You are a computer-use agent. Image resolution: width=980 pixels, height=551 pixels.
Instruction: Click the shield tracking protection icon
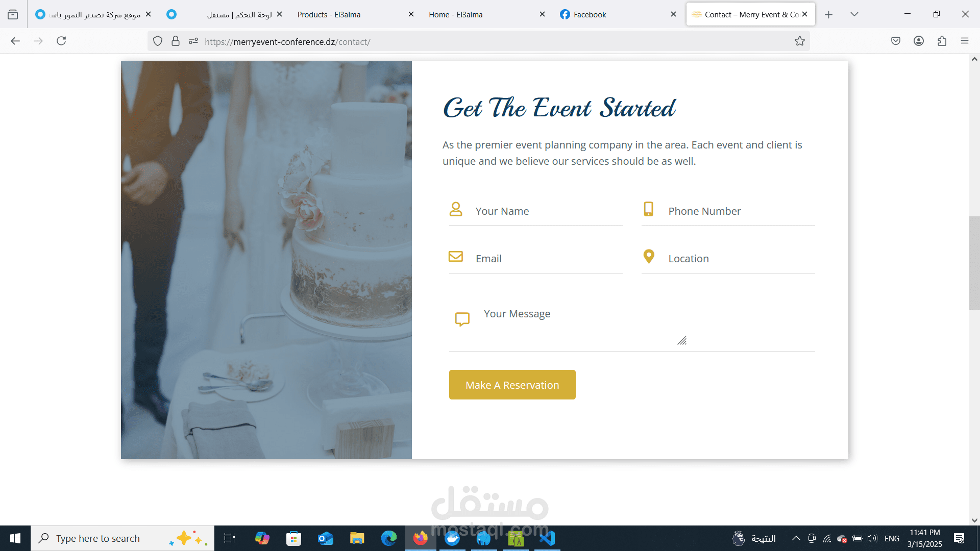pos(158,41)
